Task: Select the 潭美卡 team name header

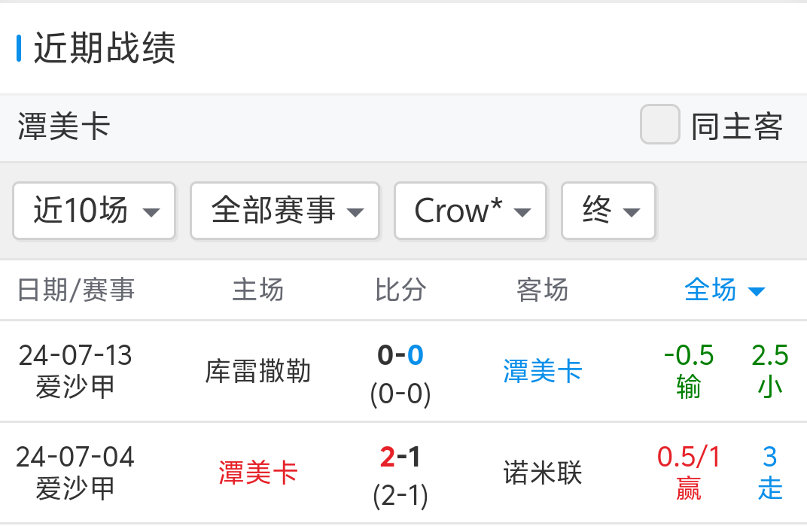Action: point(64,126)
